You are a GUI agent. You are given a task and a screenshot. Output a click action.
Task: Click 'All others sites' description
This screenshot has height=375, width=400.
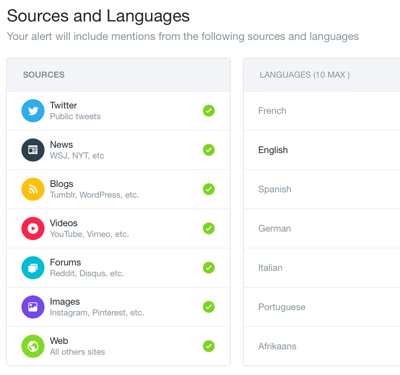tap(77, 352)
